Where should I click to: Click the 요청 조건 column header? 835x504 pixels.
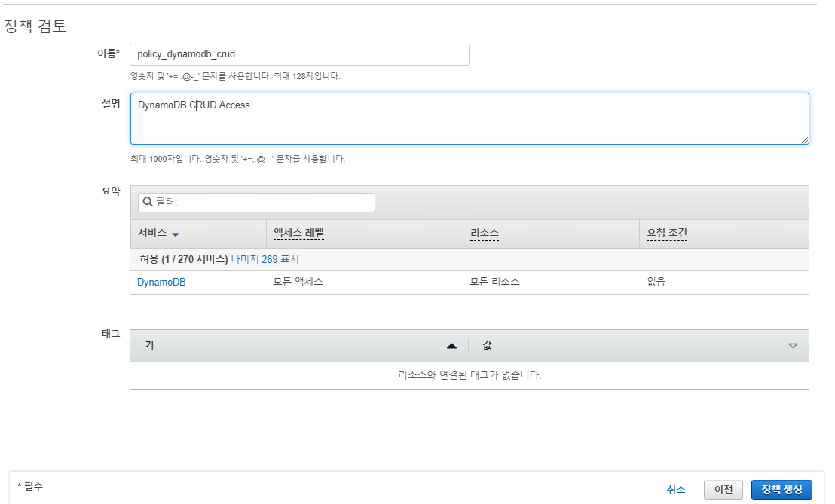click(x=667, y=233)
